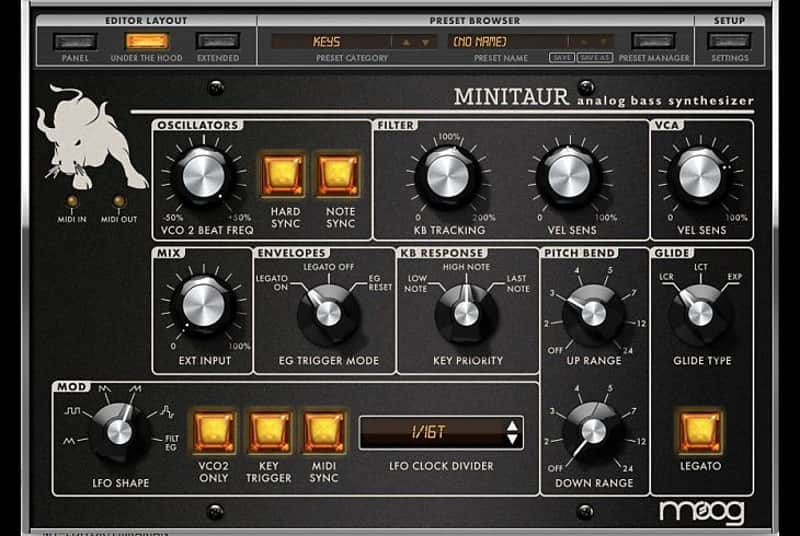Select the square wave LFO shape icon
Screen dimensions: 800x536
[x=72, y=411]
